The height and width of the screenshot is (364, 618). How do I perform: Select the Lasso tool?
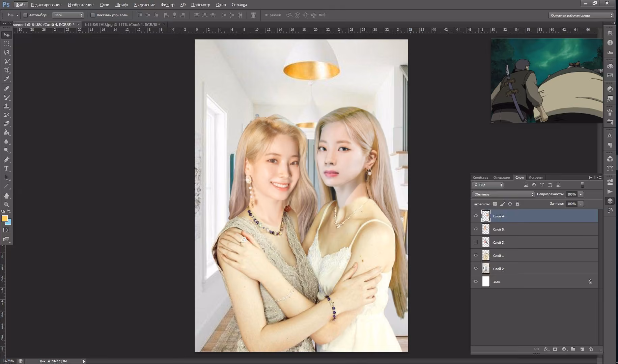[6, 53]
